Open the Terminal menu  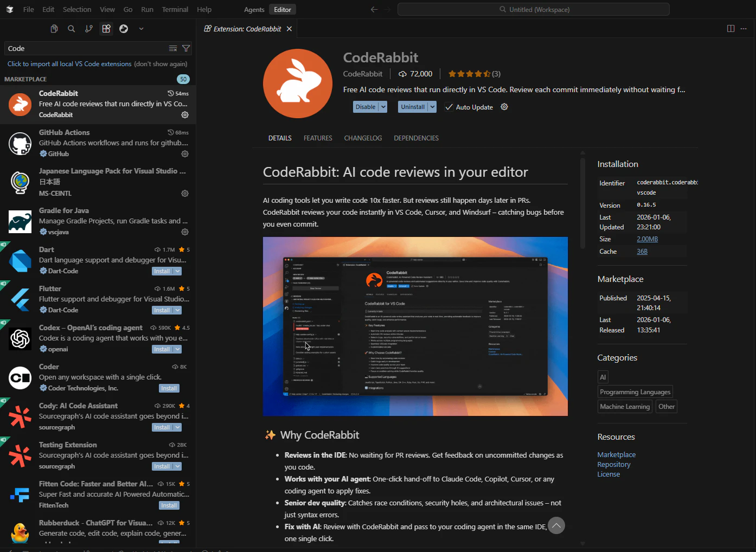(x=175, y=9)
